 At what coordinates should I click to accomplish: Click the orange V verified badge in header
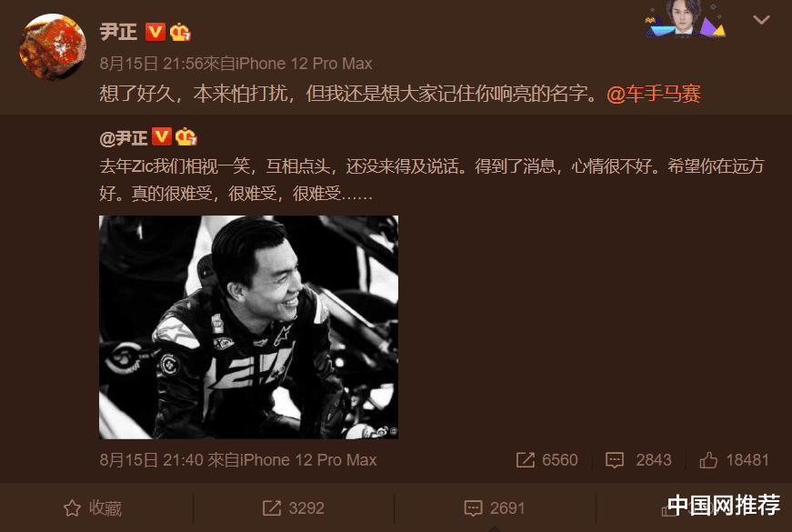(x=155, y=32)
